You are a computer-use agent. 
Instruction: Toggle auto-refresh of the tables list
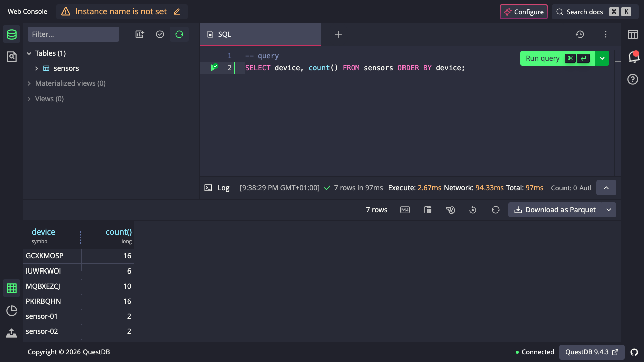(x=179, y=34)
